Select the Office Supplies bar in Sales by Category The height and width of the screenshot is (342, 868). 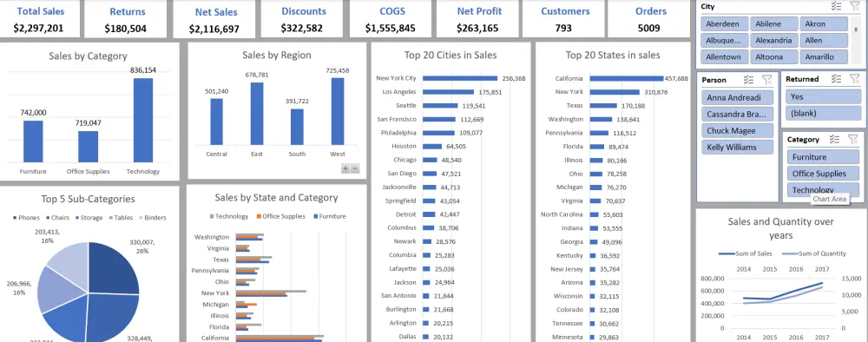pos(88,146)
